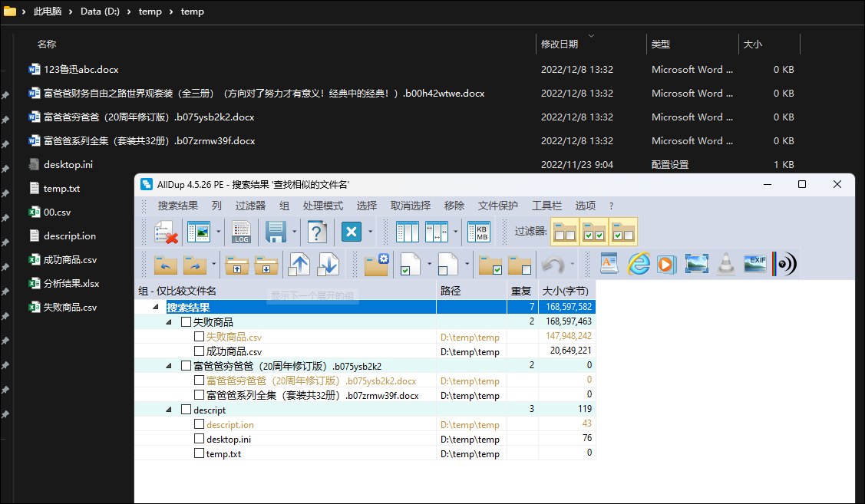Click the floppy disk save icon
The image size is (865, 504).
tap(276, 232)
